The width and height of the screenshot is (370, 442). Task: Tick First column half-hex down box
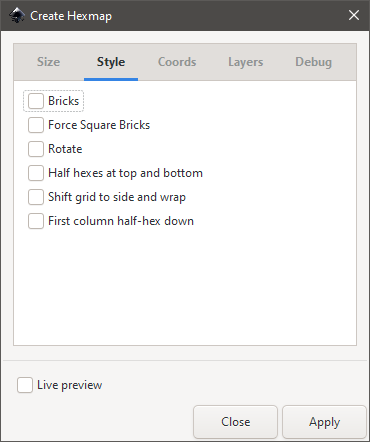tap(36, 221)
